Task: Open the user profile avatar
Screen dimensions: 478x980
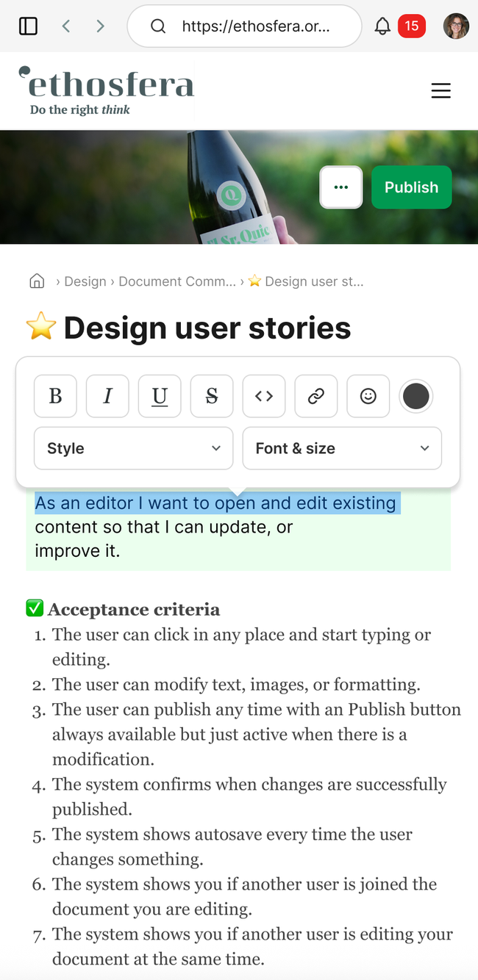Action: point(456,26)
